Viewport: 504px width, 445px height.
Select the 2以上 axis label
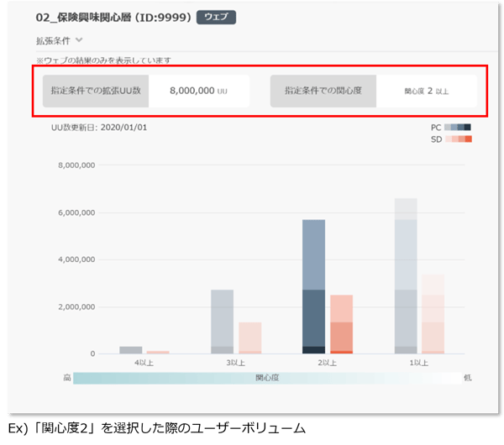[x=327, y=363]
